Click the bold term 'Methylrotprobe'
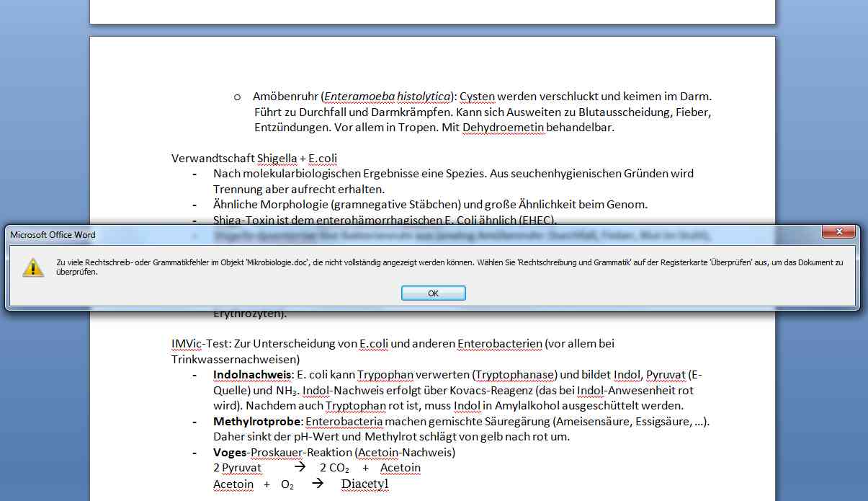 [256, 421]
